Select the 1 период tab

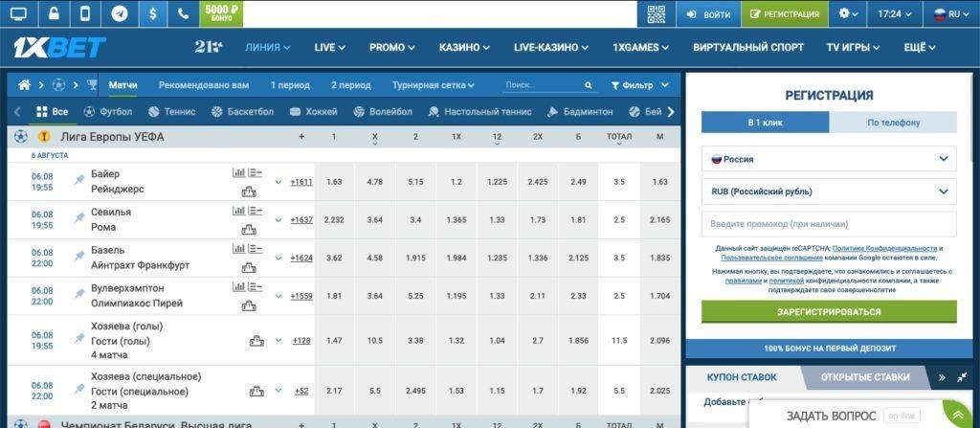pyautogui.click(x=290, y=85)
